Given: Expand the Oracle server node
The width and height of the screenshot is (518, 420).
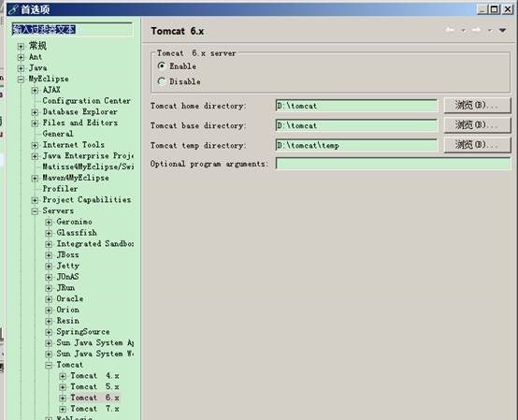Looking at the screenshot, I should point(49,299).
